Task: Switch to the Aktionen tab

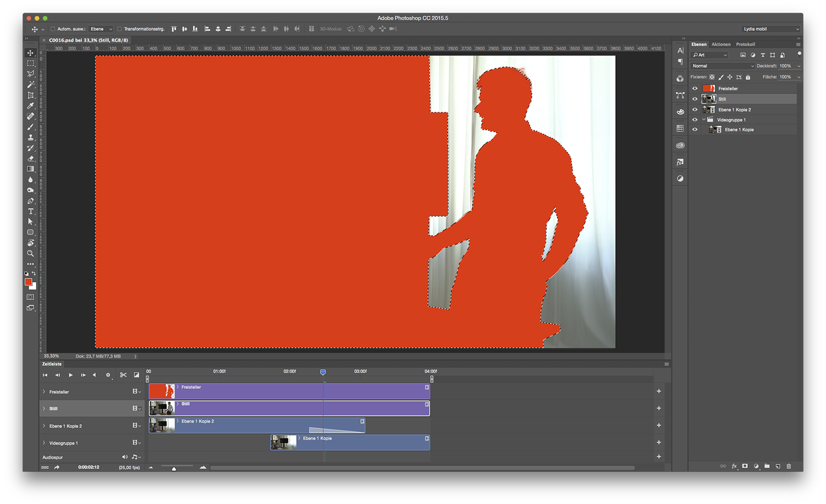Action: coord(721,45)
